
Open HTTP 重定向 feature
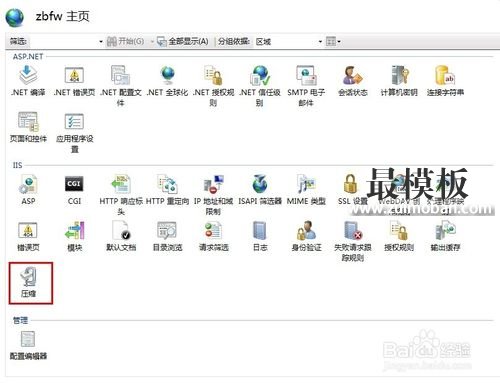(x=167, y=189)
